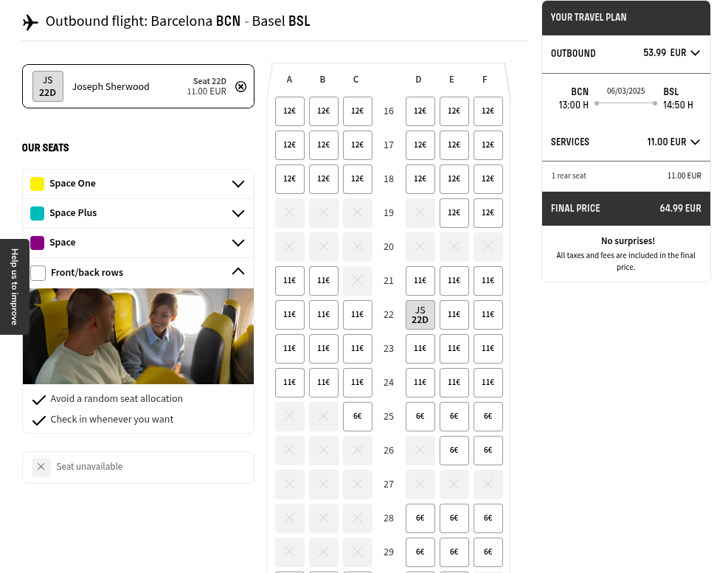The height and width of the screenshot is (573, 728).
Task: Expand the Space One seat category
Action: (x=238, y=184)
